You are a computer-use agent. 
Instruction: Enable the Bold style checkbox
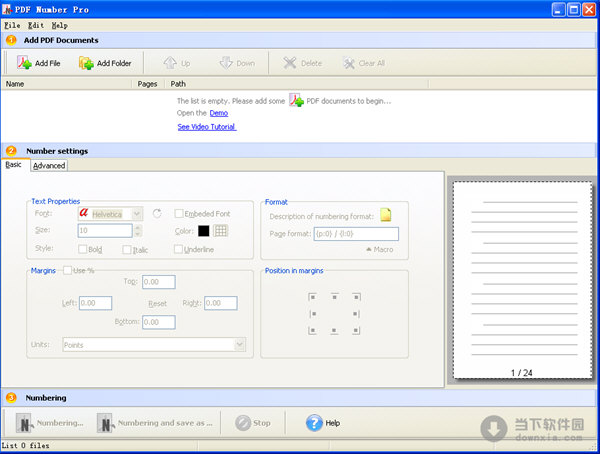coord(82,249)
